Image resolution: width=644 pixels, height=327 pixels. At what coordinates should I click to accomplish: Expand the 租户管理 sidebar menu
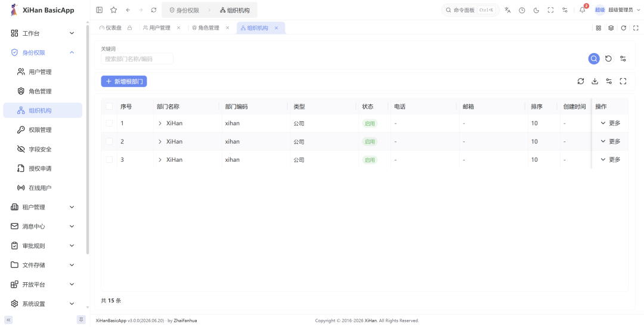click(x=43, y=207)
